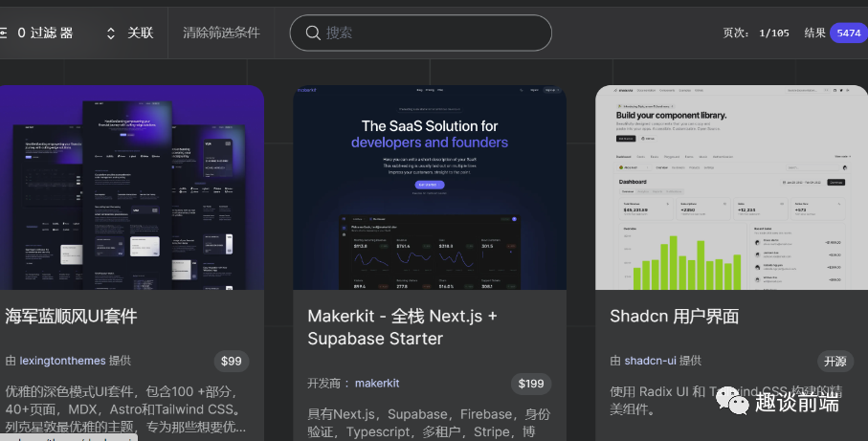Viewport: 868px width, 441px height.
Task: Click 清除筛选条件 to clear filters
Action: (x=221, y=33)
